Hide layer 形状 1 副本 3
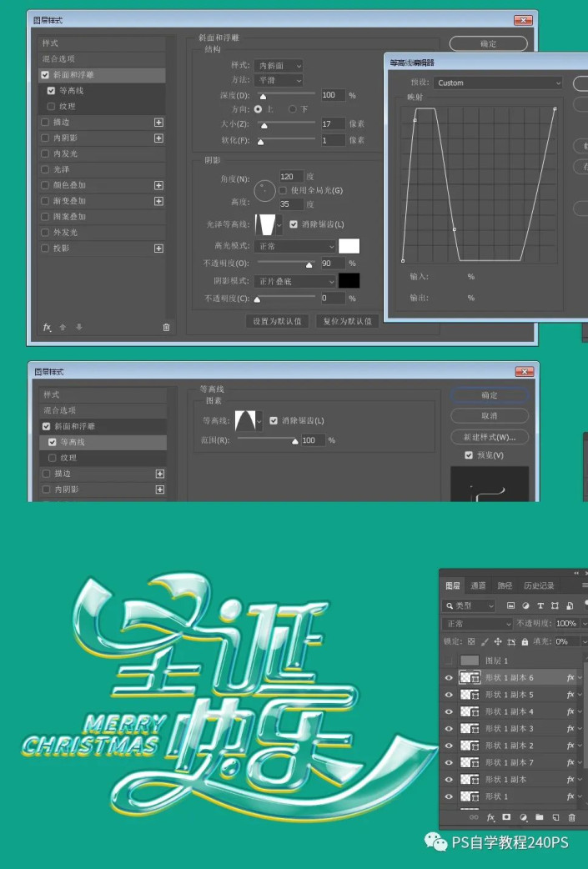Image resolution: width=588 pixels, height=869 pixels. 449,728
